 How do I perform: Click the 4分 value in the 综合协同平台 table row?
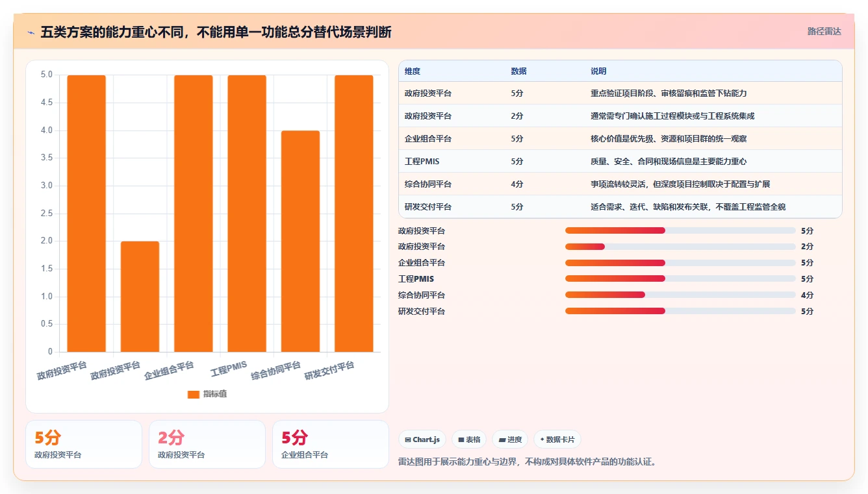(x=517, y=184)
